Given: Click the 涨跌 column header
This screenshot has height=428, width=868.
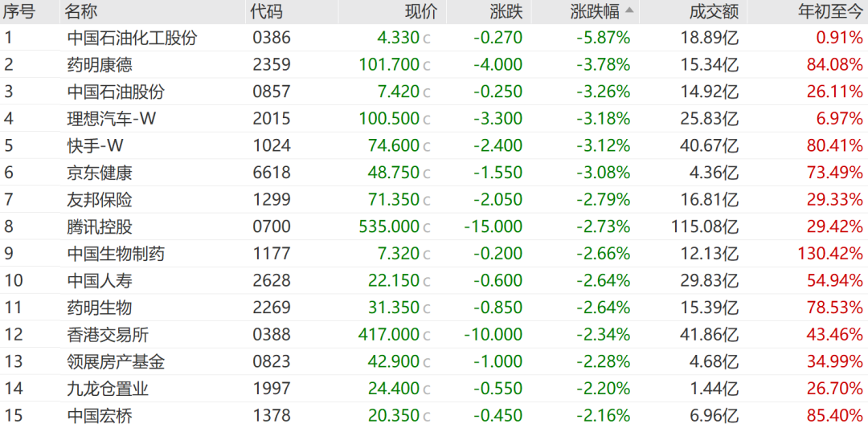Looking at the screenshot, I should 506,11.
